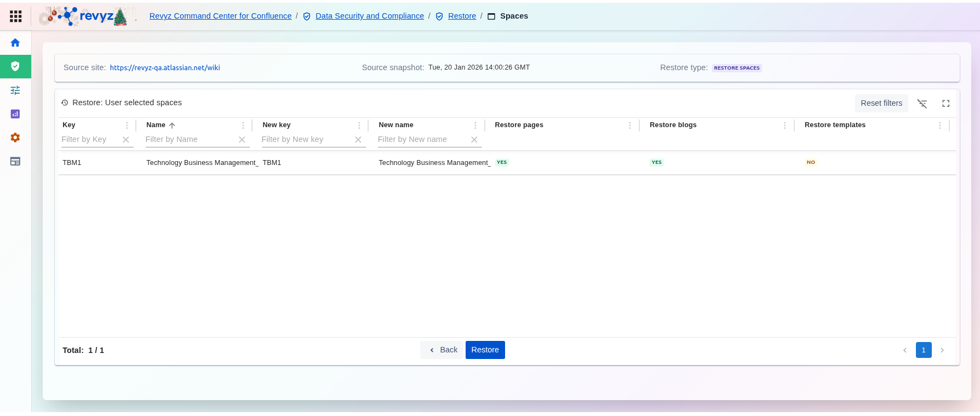Open the Restore pages column menu
Image resolution: width=980 pixels, height=416 pixels.
tap(629, 126)
